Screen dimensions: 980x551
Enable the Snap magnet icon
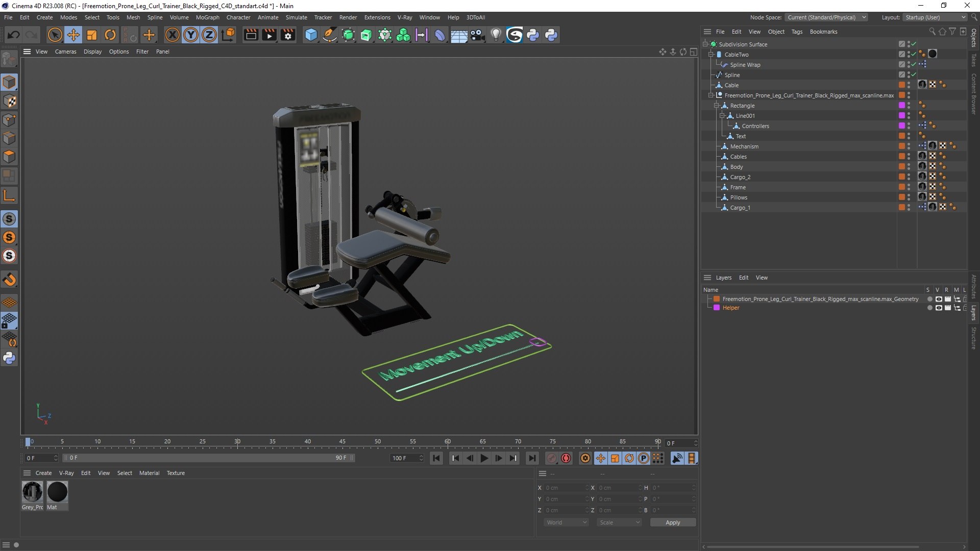pyautogui.click(x=9, y=280)
